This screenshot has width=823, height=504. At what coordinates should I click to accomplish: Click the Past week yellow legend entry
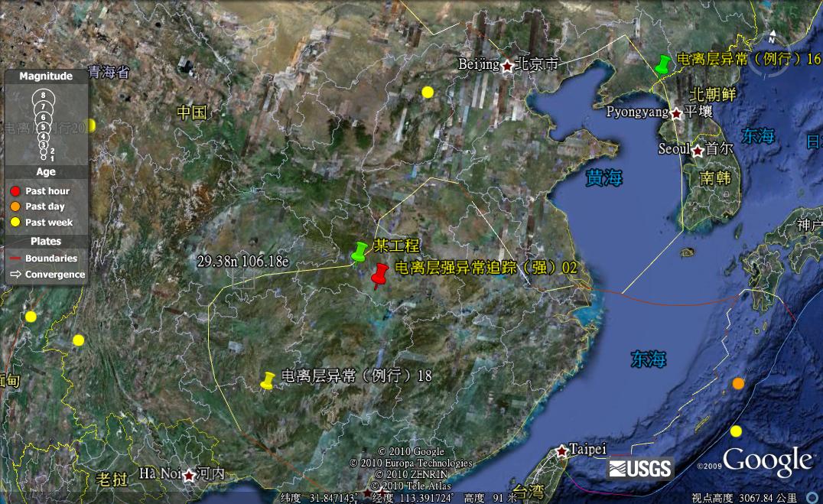(41, 222)
